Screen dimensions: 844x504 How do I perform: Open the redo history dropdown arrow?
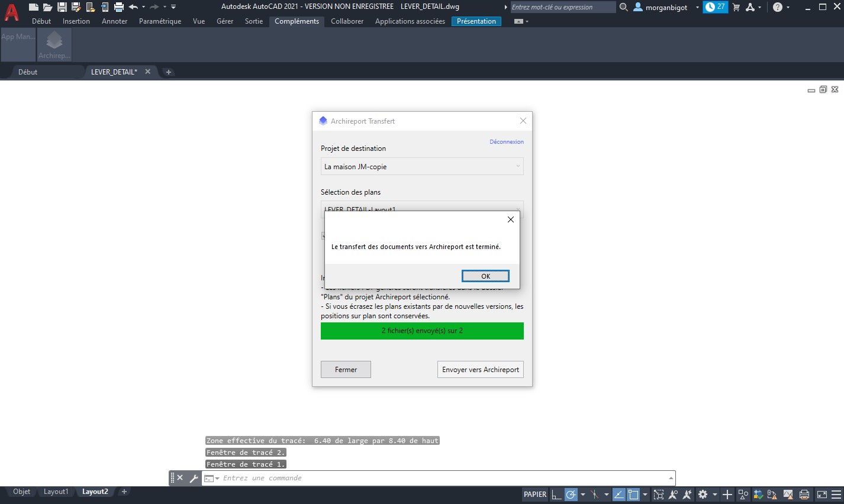click(x=165, y=7)
